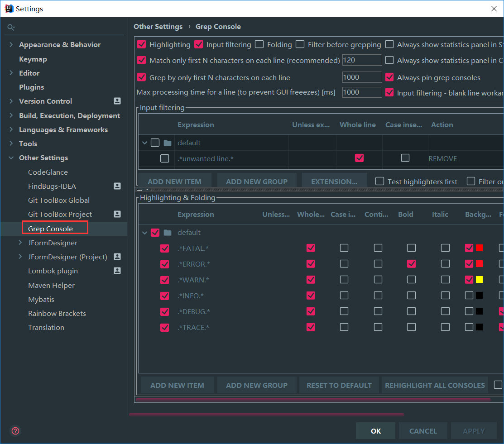Click Rehighlight All Consoles button
This screenshot has width=504, height=444.
coord(435,385)
